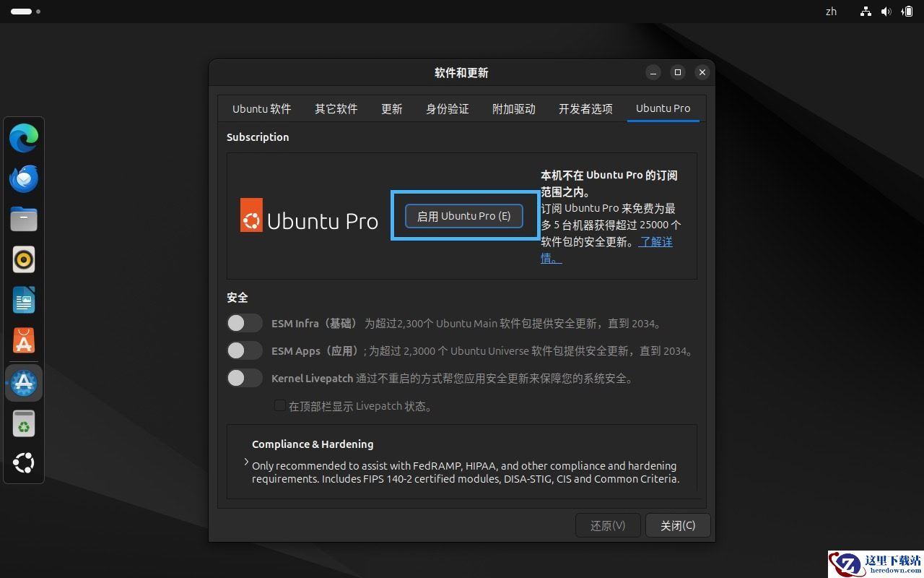Click the ESM Apps（应用）label text
The width and height of the screenshot is (924, 578).
(315, 351)
